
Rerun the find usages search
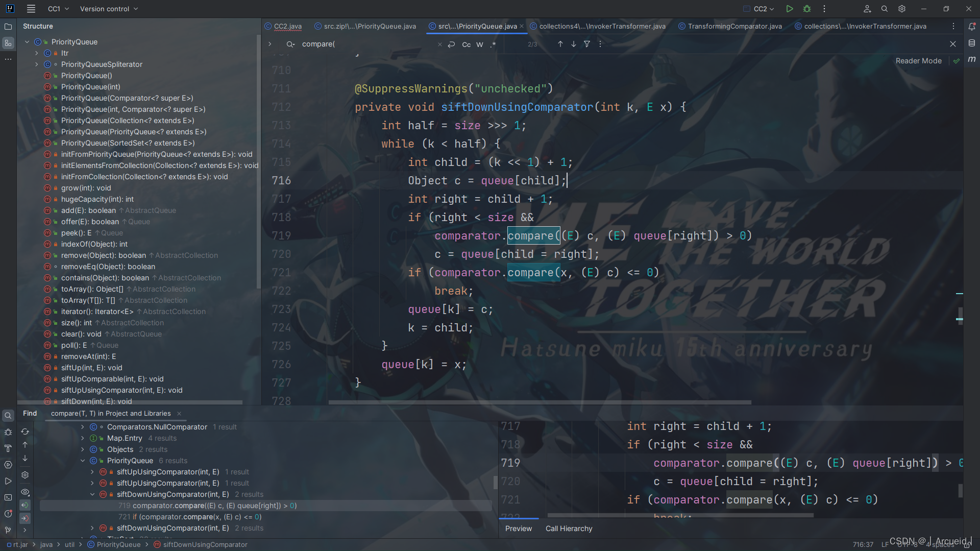click(25, 432)
